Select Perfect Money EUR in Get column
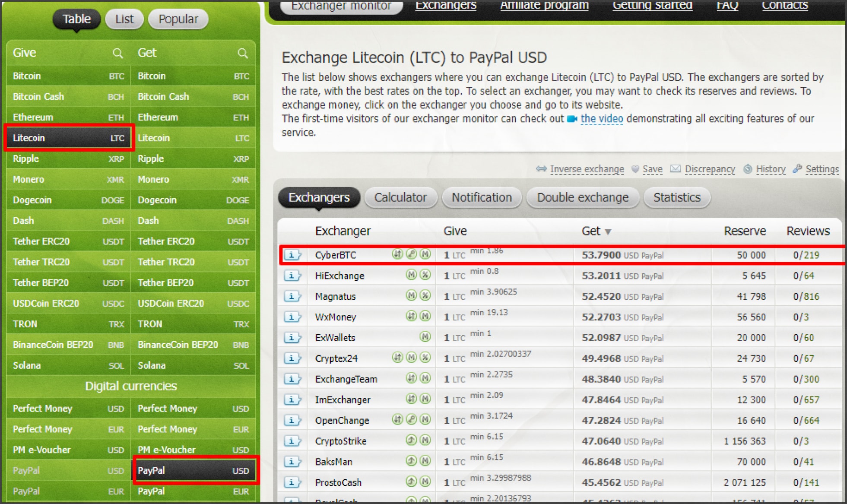 (193, 429)
